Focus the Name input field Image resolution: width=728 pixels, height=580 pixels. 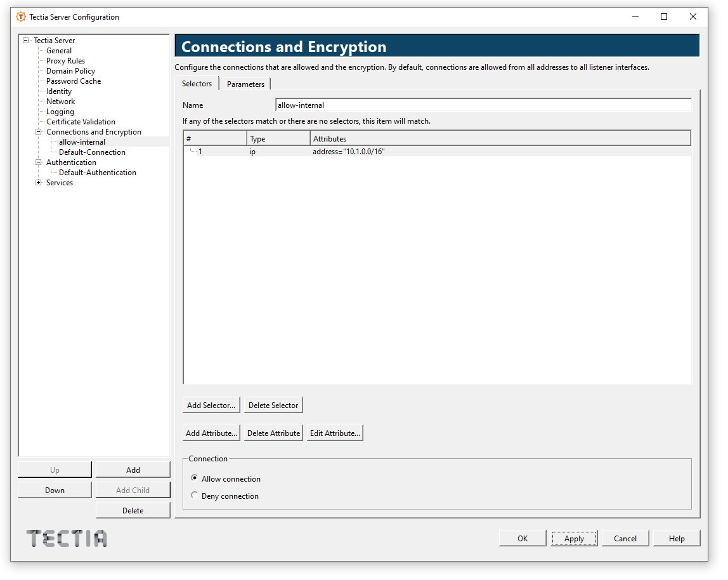click(483, 105)
